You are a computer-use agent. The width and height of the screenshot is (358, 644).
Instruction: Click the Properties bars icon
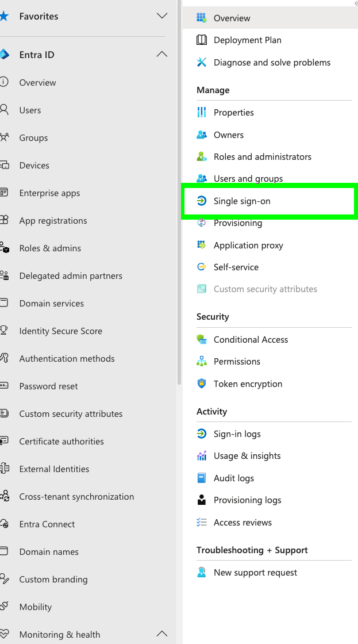click(x=201, y=112)
